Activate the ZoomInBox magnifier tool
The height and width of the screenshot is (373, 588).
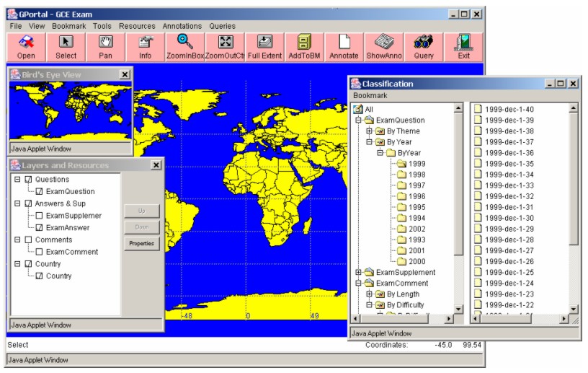[185, 47]
